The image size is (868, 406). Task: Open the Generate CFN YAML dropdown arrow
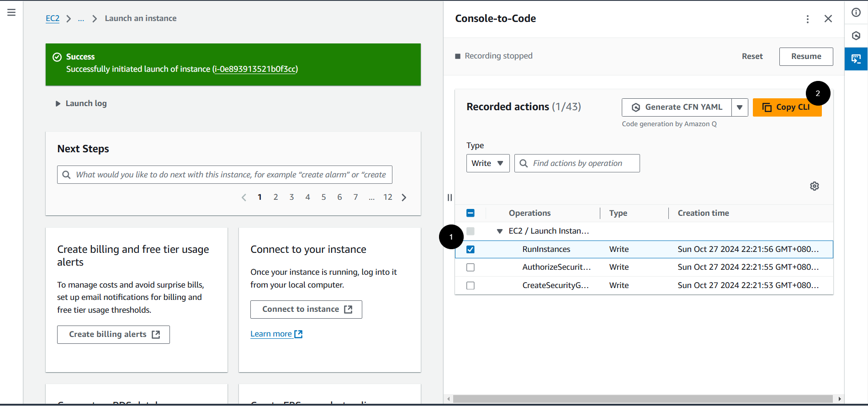click(x=740, y=107)
